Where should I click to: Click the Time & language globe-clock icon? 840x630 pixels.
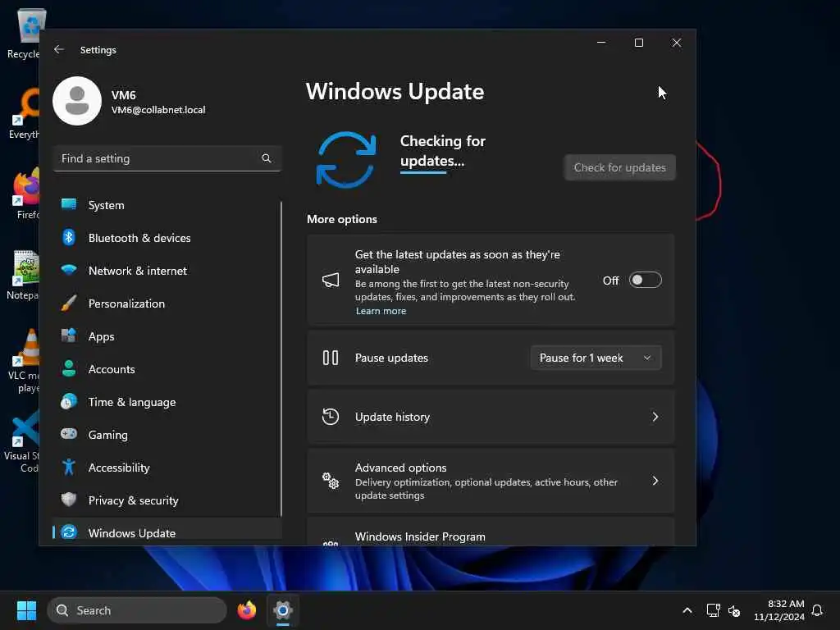point(69,401)
